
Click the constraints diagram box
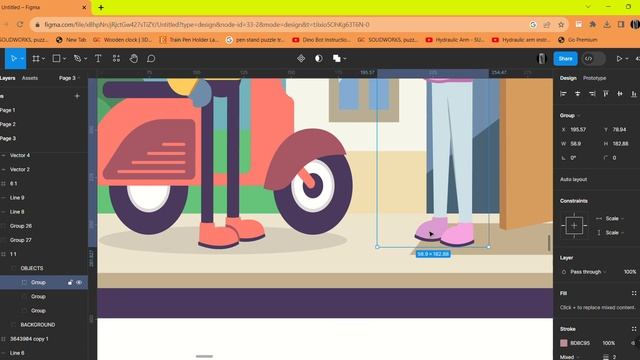point(574,226)
